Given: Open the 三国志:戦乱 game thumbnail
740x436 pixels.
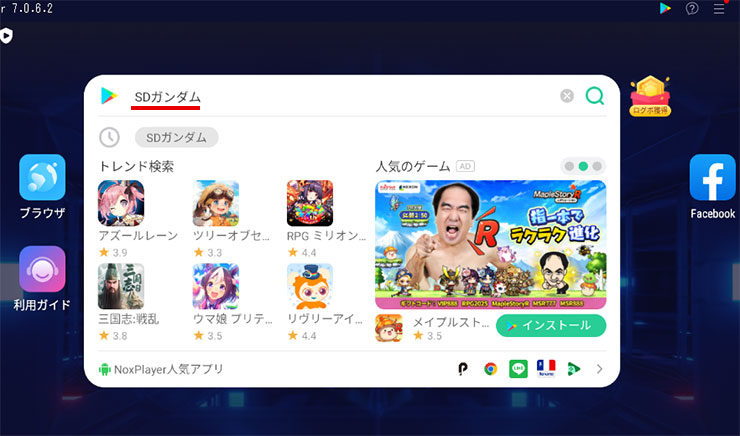Looking at the screenshot, I should 121,286.
